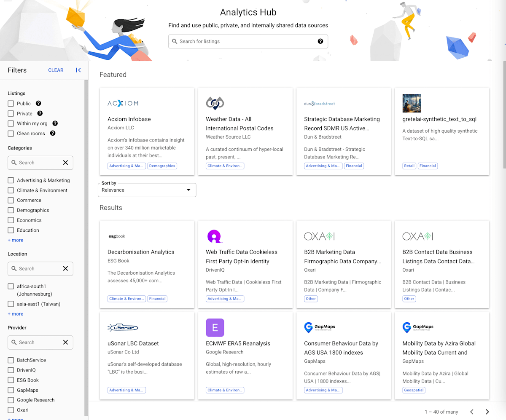
Task: Click the Categories search field
Action: (40, 163)
